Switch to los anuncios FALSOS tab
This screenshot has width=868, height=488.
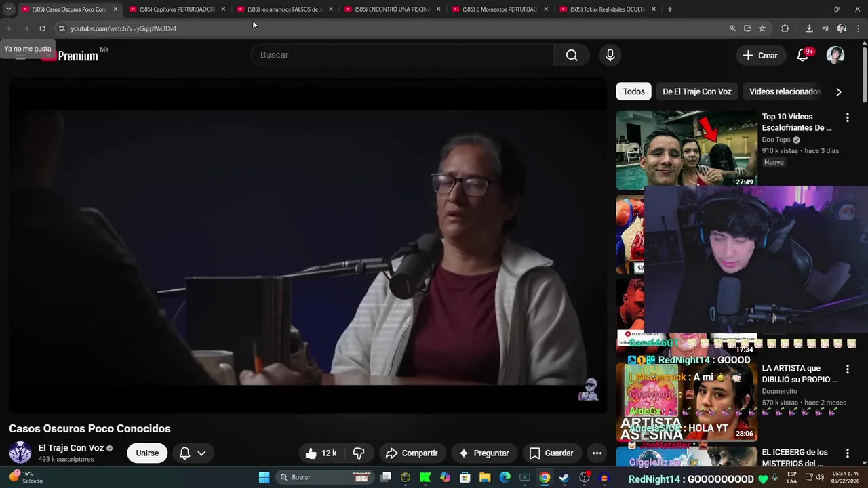tap(285, 9)
